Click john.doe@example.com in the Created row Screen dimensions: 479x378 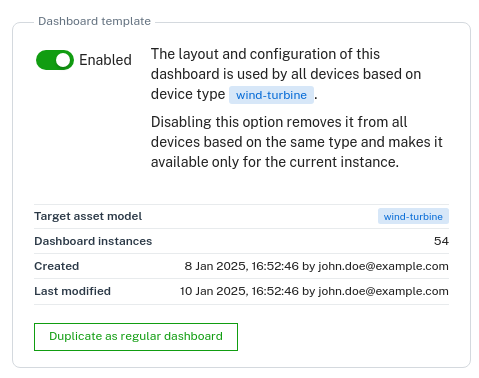tap(383, 266)
